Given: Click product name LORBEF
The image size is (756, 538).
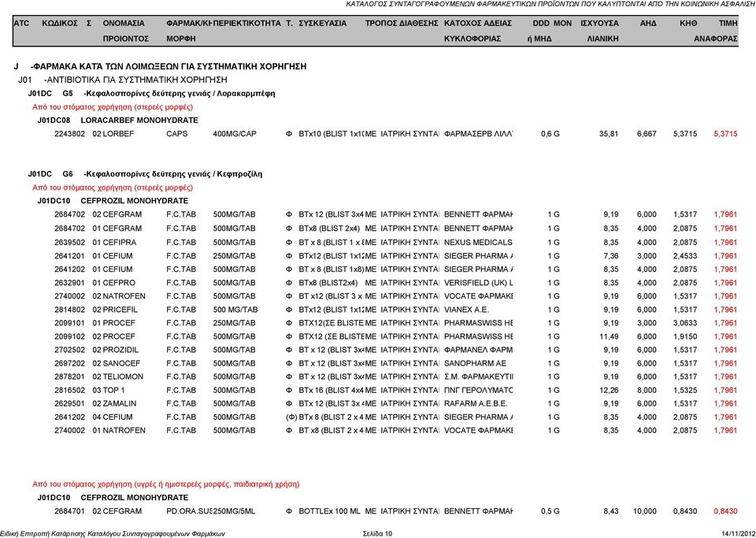Looking at the screenshot, I should [118, 134].
